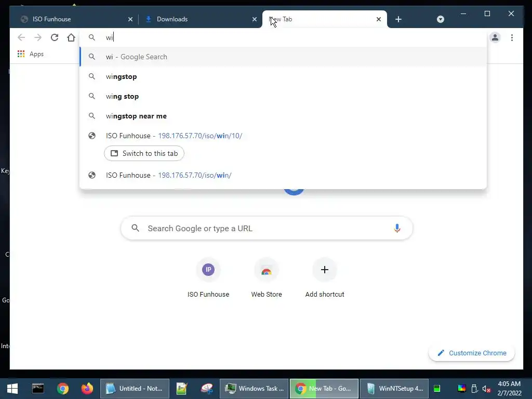Click the green square tray icon
This screenshot has height=399, width=532.
(437, 389)
